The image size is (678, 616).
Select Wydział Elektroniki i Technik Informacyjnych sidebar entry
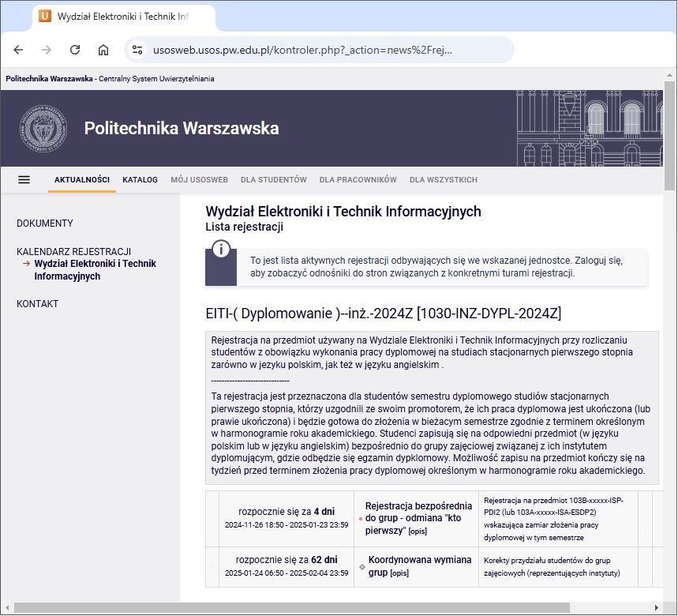pos(96,270)
